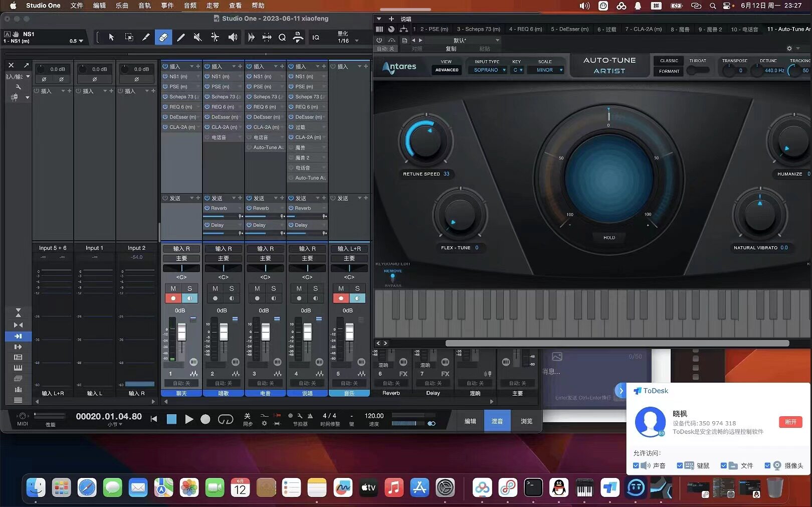Click 断开 to disconnect ToDesk
This screenshot has width=812, height=507.
point(790,422)
